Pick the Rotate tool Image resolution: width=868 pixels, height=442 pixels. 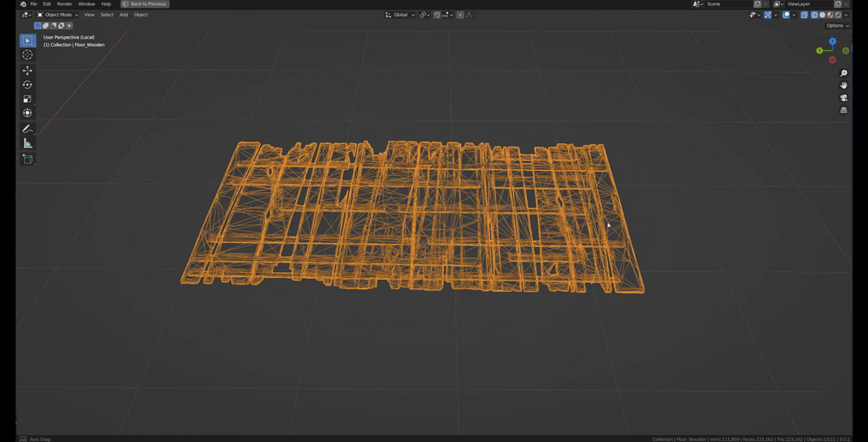tap(27, 85)
